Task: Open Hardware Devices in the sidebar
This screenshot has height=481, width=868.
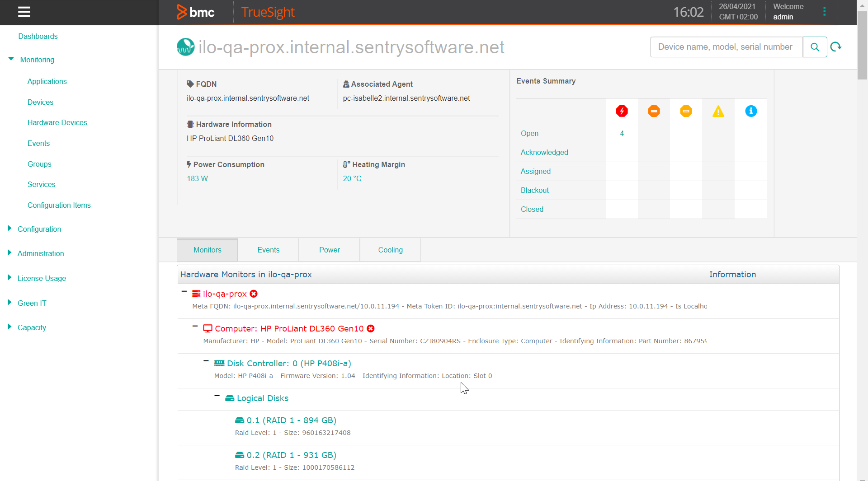Action: coord(57,122)
